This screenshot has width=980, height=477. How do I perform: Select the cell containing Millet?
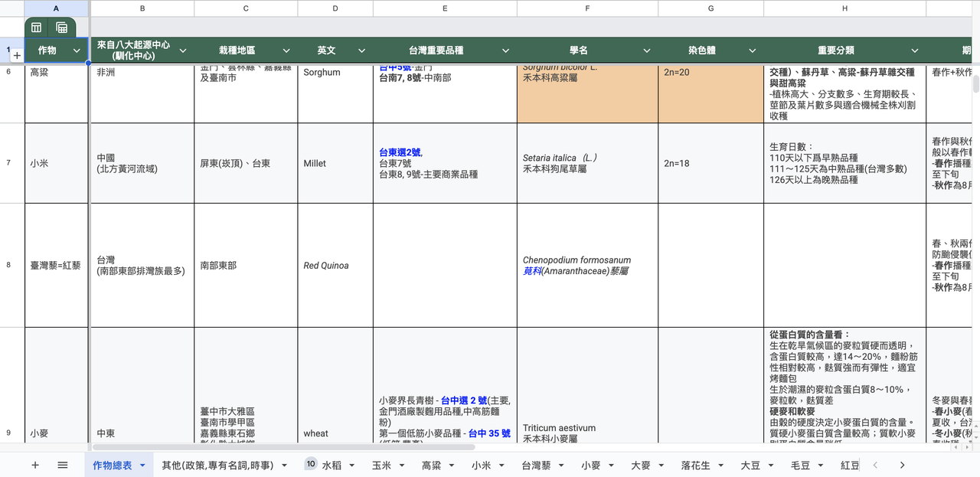click(335, 163)
